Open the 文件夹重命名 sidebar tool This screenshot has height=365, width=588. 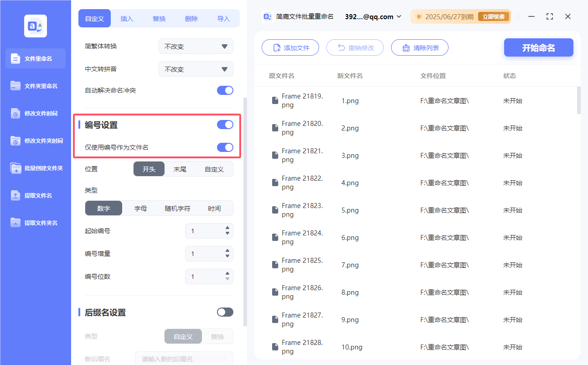(35, 86)
